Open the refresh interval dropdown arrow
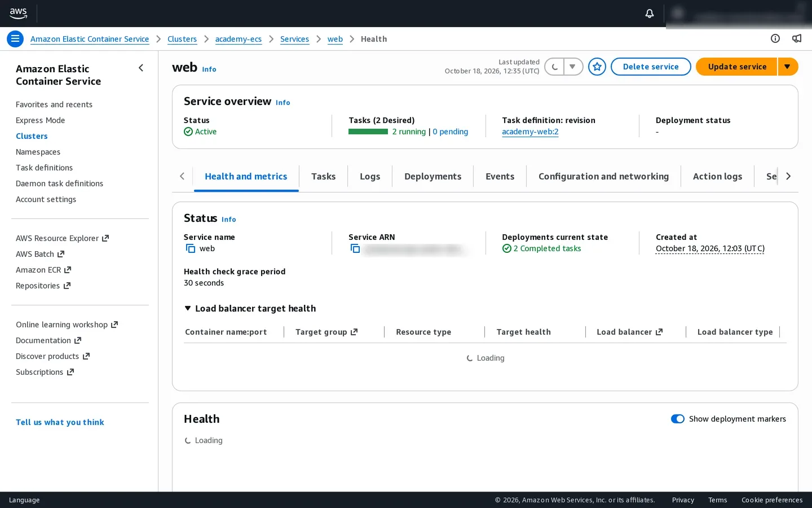This screenshot has height=508, width=812. pos(573,67)
